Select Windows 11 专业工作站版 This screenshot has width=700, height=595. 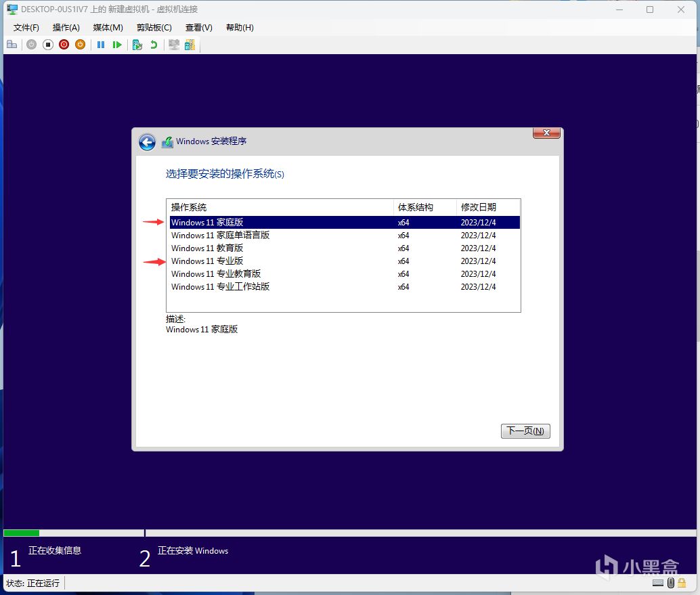tap(344, 286)
